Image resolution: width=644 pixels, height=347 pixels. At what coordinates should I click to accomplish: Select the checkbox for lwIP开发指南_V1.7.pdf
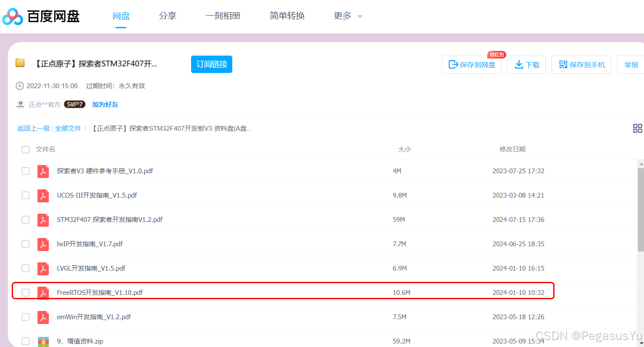pyautogui.click(x=26, y=244)
